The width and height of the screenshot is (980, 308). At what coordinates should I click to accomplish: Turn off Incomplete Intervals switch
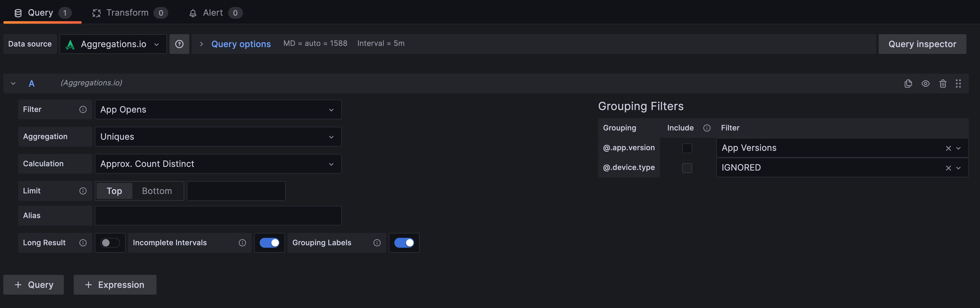click(269, 243)
